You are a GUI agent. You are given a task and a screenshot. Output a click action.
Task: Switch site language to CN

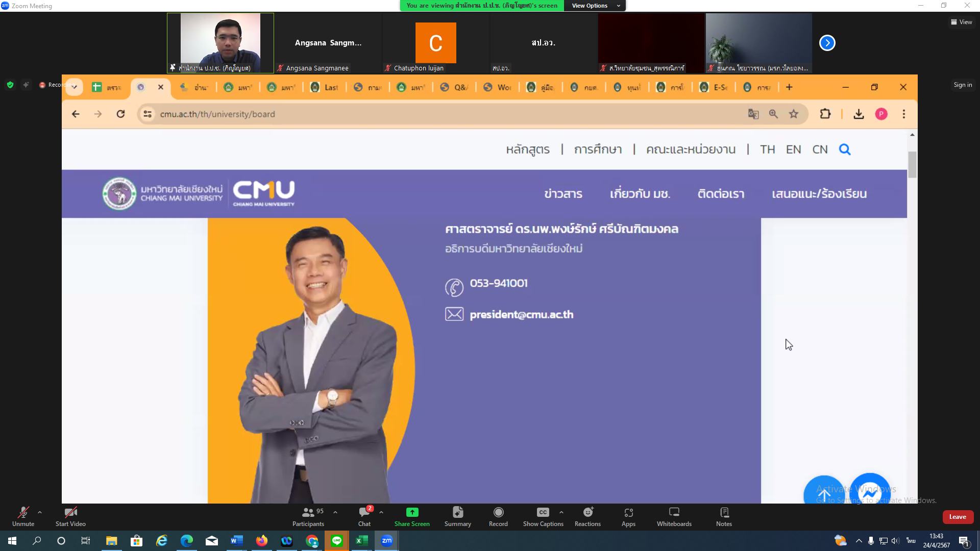tap(820, 149)
